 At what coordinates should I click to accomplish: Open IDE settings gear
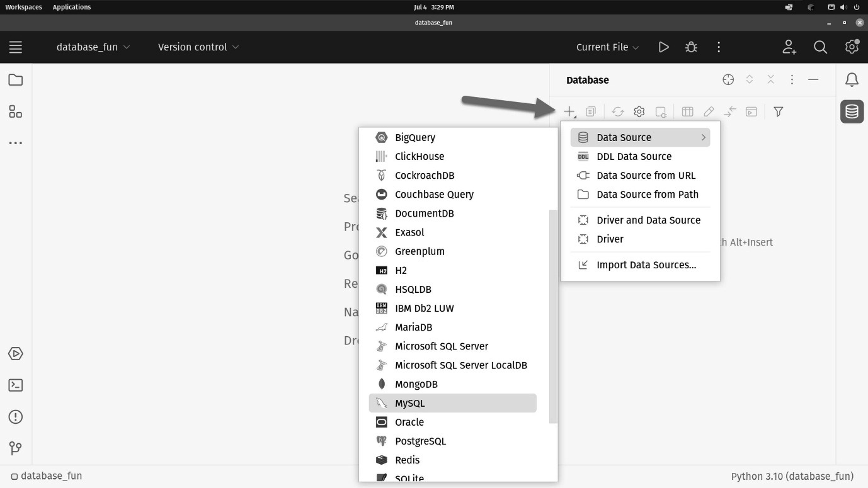coord(852,47)
